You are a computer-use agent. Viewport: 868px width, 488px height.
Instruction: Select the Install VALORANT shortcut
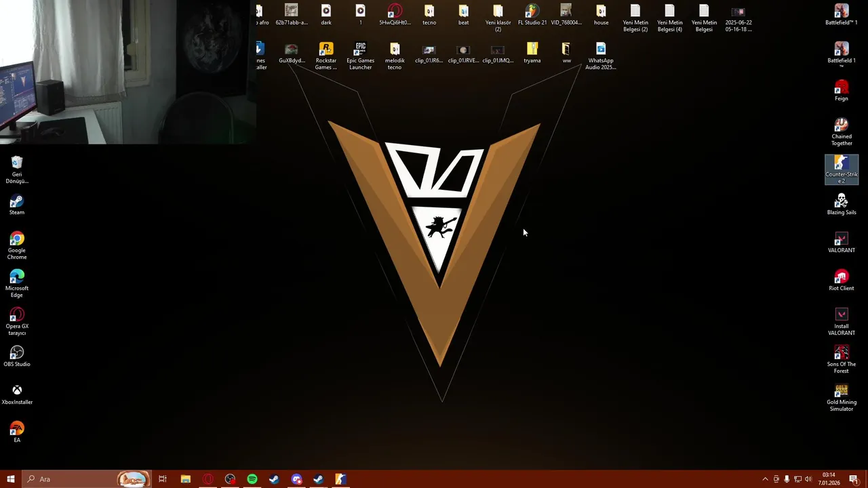(842, 321)
